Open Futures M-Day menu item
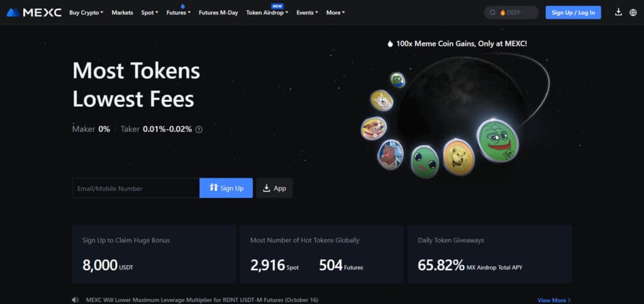This screenshot has width=644, height=304. [218, 13]
